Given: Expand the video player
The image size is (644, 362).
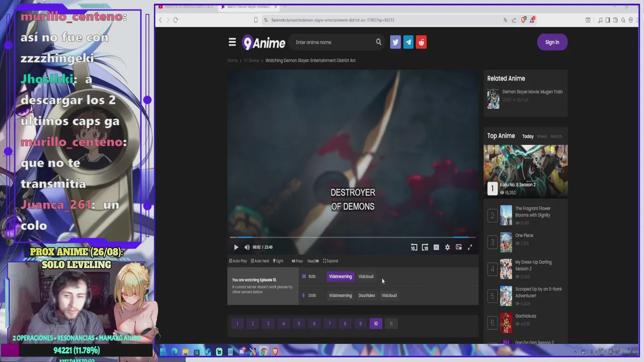Looking at the screenshot, I should click(x=331, y=261).
